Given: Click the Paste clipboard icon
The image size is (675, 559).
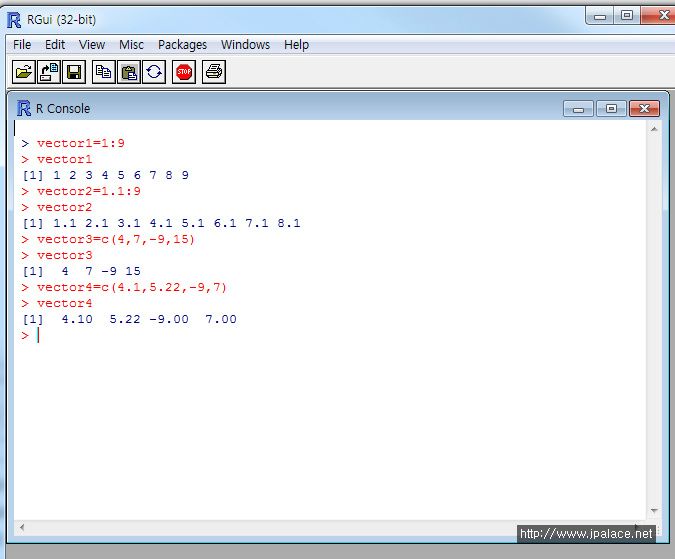Looking at the screenshot, I should click(129, 72).
